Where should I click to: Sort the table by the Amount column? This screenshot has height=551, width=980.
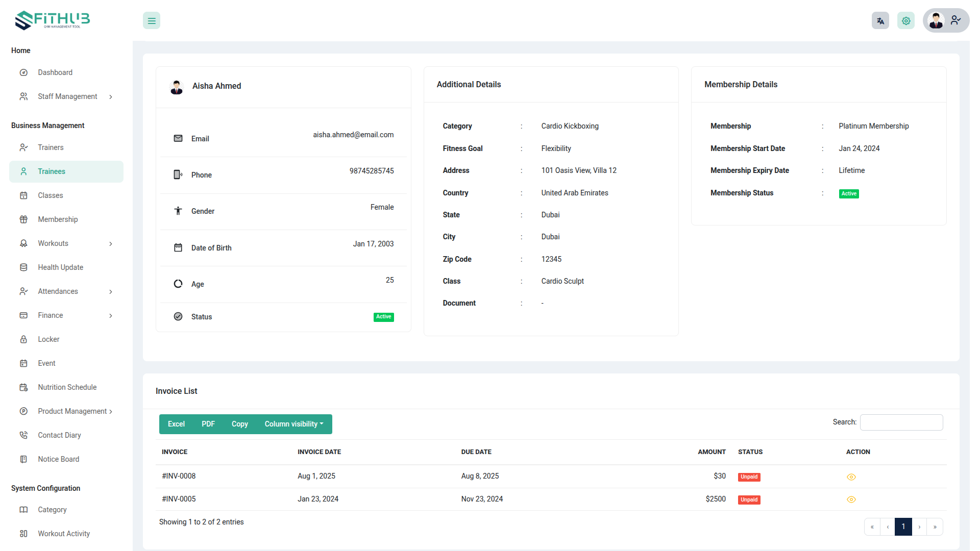point(711,452)
